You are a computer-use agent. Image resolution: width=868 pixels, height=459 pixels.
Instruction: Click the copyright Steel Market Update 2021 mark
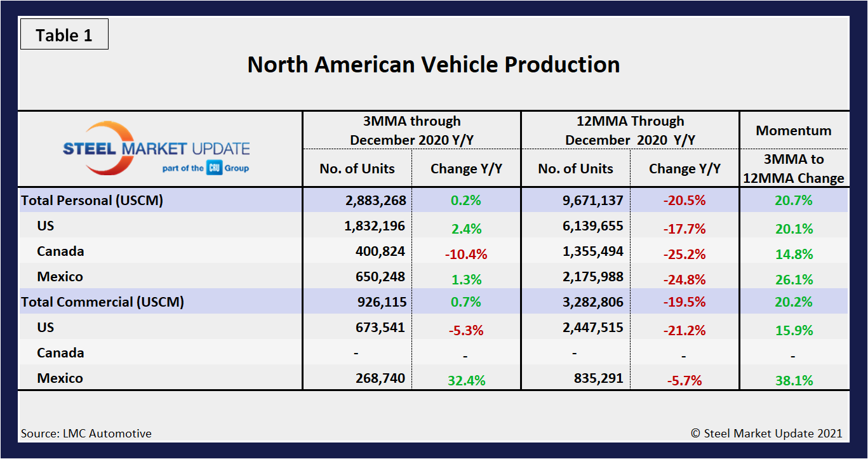[x=768, y=434]
